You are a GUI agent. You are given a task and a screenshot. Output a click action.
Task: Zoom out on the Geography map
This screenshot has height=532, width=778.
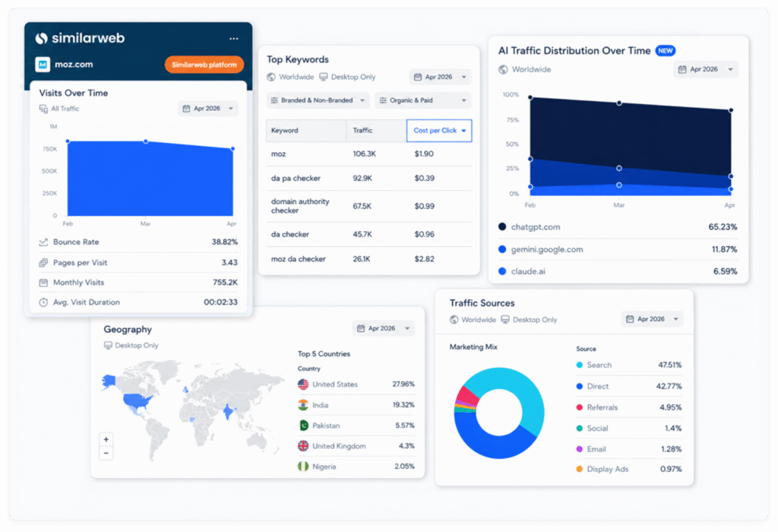tap(106, 454)
